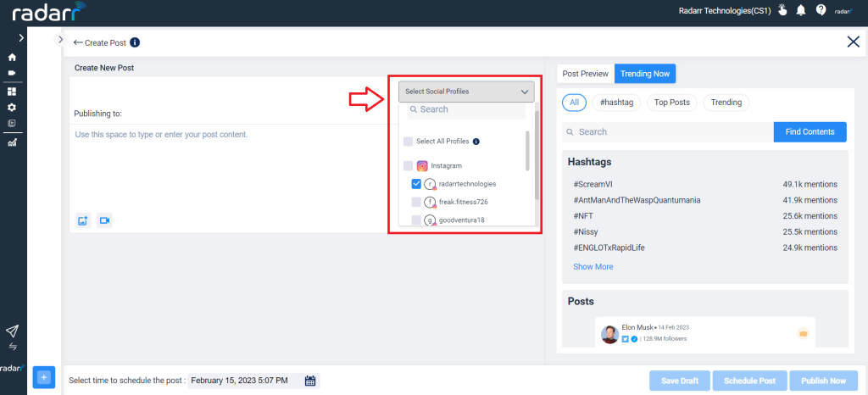Click the Elon Musk post name
868x395 pixels.
639,327
